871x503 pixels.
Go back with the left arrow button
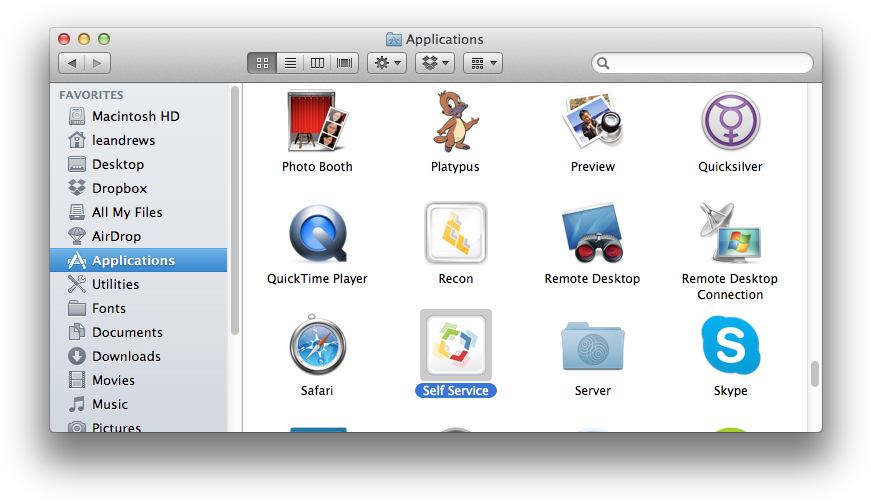(72, 63)
